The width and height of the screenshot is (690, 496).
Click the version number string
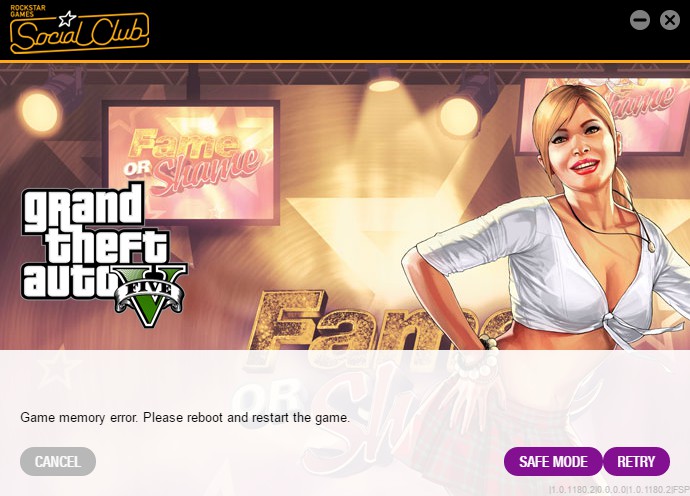click(619, 489)
